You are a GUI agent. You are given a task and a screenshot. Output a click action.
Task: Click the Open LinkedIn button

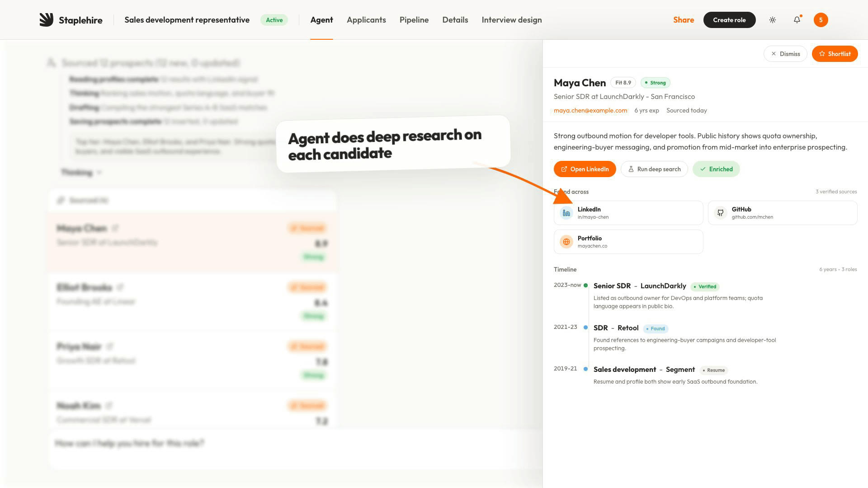[585, 169]
